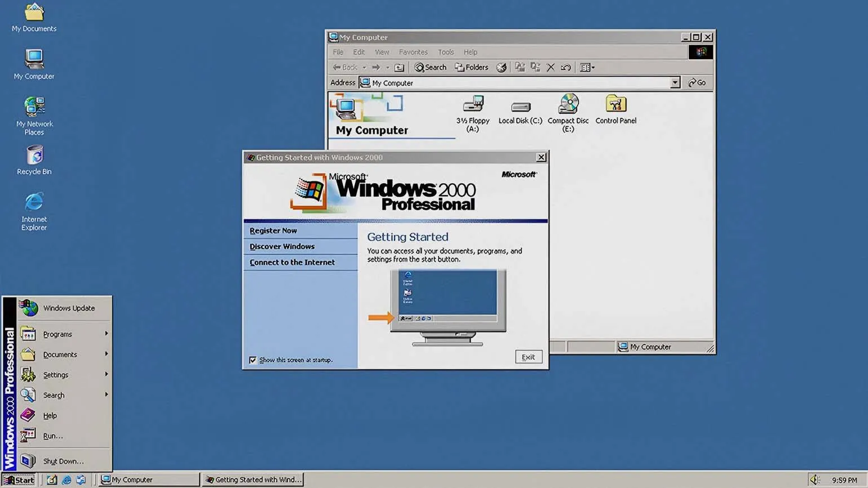The width and height of the screenshot is (868, 488).
Task: Click the Exit button
Action: pyautogui.click(x=528, y=357)
